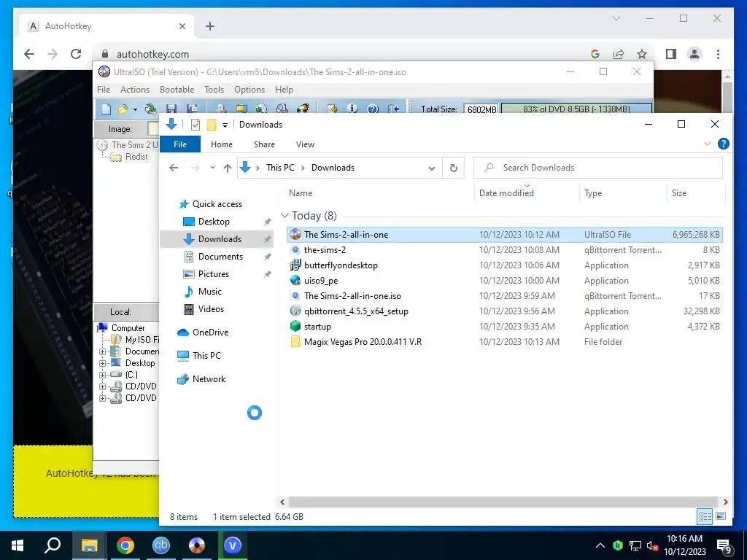Image resolution: width=747 pixels, height=560 pixels.
Task: Open UltraISO Tools menu
Action: click(x=214, y=90)
